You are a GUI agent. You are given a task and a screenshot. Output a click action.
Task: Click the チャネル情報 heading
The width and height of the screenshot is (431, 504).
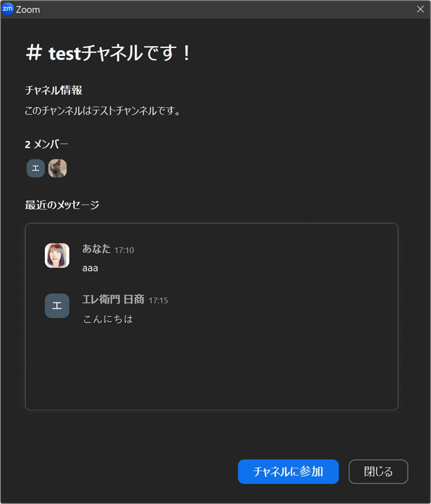[54, 90]
